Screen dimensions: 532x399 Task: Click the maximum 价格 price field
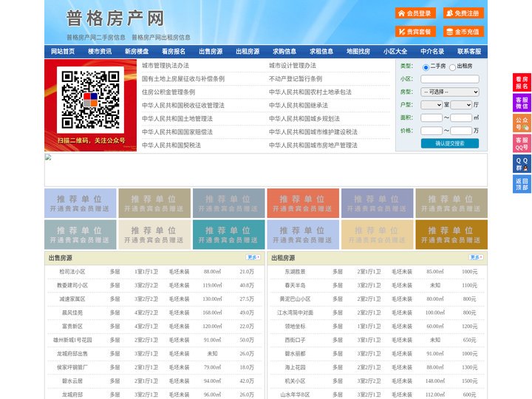pos(461,131)
